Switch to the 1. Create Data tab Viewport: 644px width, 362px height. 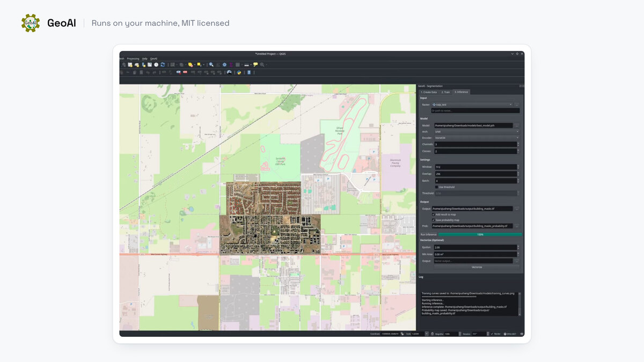(x=429, y=92)
